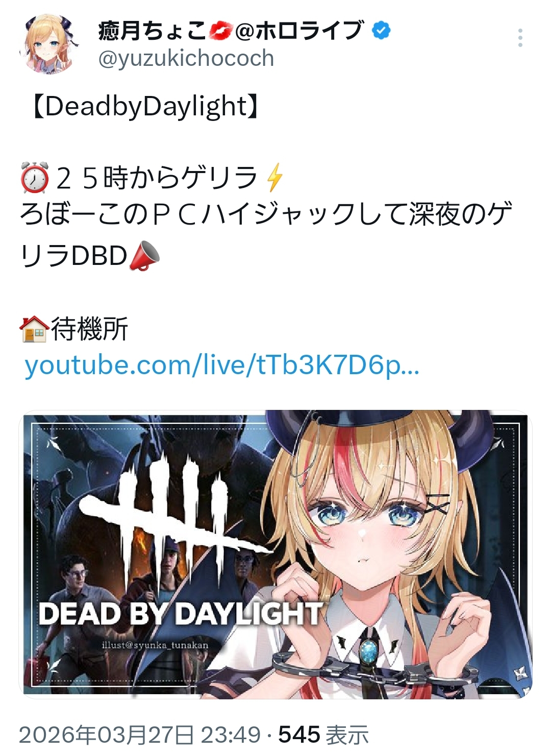Click the 癒月ちょこ display name text
551x756 pixels.
[x=152, y=31]
